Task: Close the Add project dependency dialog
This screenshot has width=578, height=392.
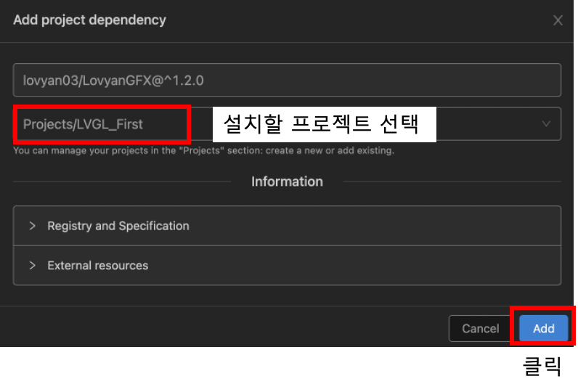Action: pos(558,20)
